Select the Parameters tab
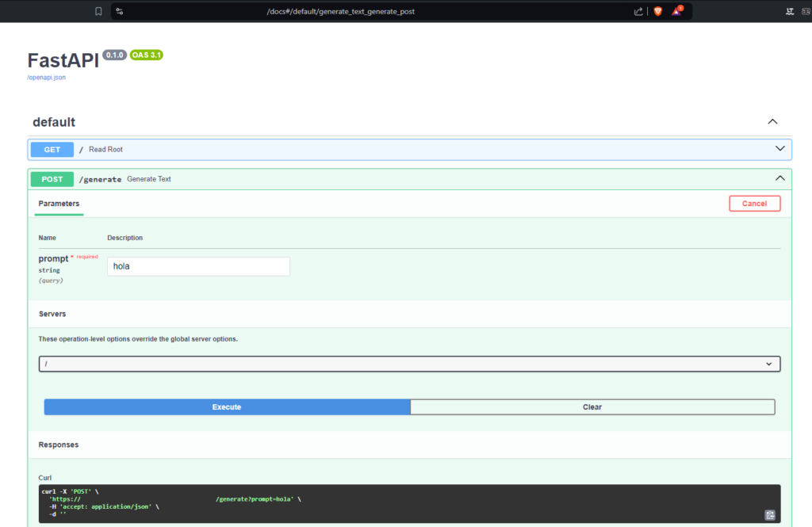This screenshot has height=527, width=812. click(59, 204)
